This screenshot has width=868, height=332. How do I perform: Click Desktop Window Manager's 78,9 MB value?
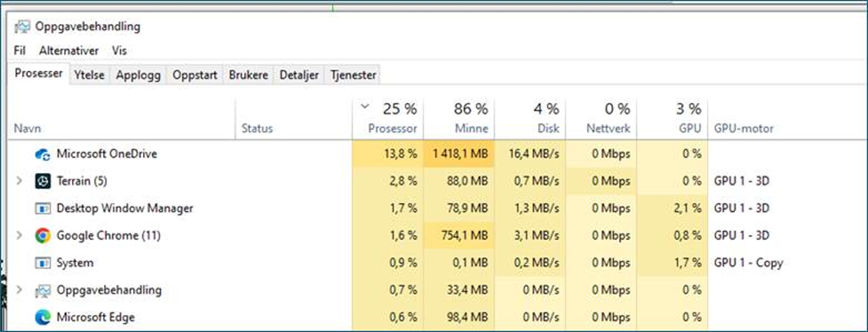(468, 208)
